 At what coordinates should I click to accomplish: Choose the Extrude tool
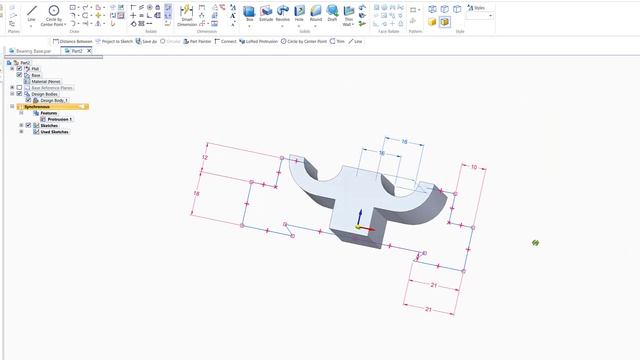pyautogui.click(x=266, y=13)
